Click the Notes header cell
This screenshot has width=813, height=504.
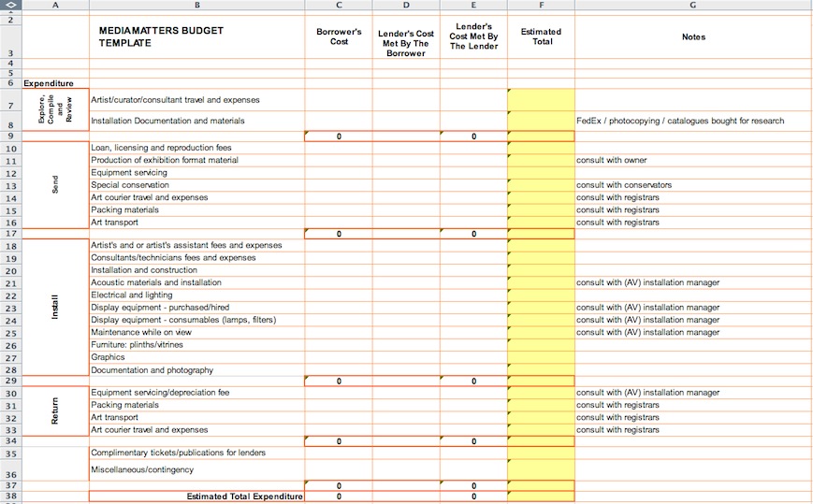pyautogui.click(x=693, y=36)
